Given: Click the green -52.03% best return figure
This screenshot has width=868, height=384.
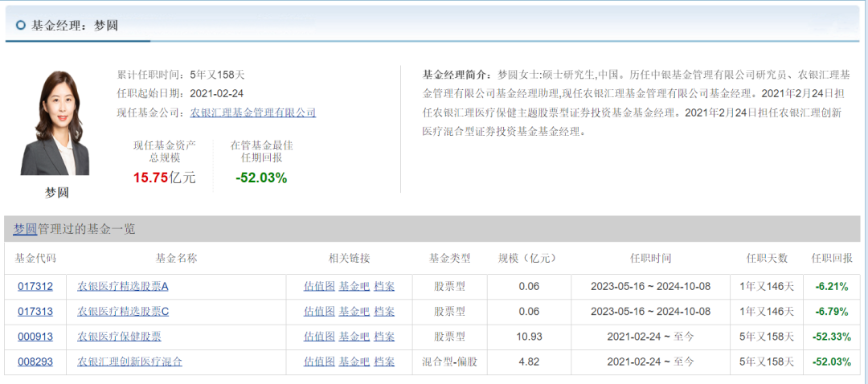Looking at the screenshot, I should [260, 178].
